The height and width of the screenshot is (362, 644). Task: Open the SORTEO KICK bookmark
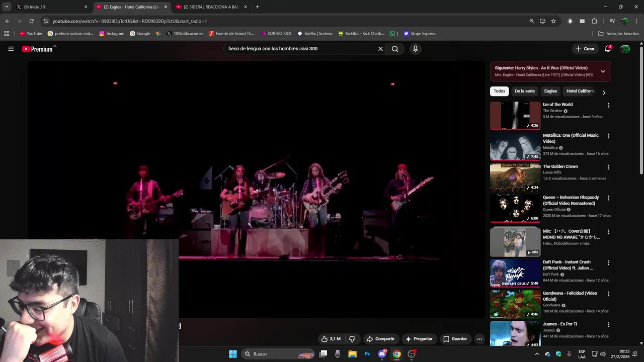pos(276,34)
